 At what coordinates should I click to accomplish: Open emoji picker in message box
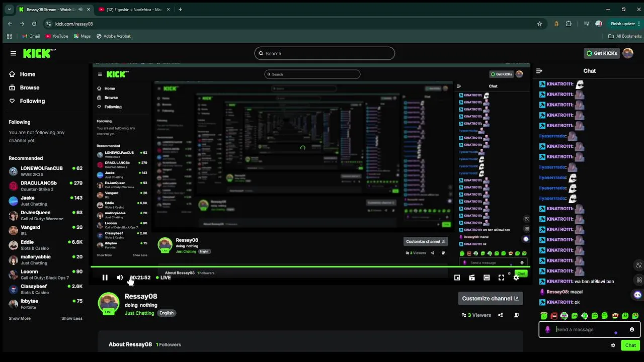tap(632, 329)
